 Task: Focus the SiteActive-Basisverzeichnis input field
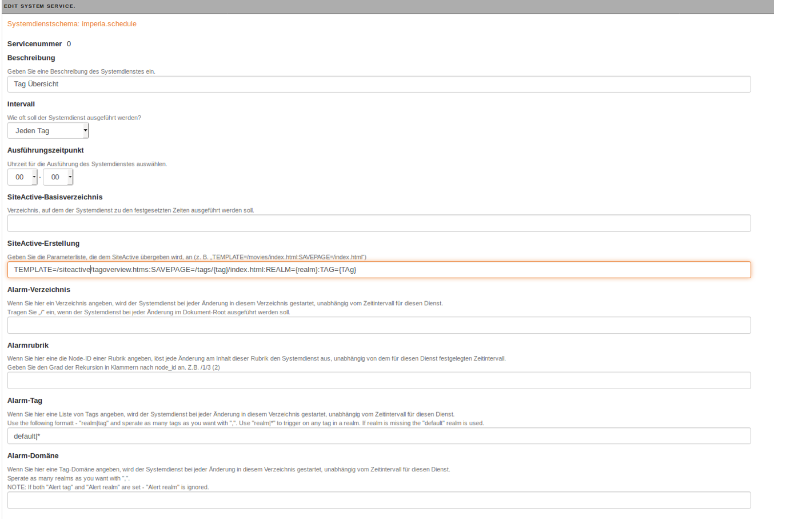pos(379,223)
